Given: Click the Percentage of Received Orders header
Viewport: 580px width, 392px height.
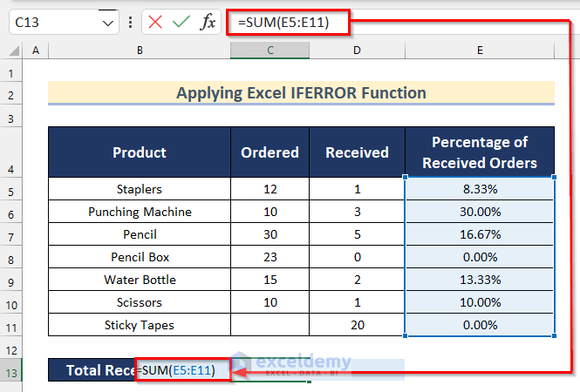Looking at the screenshot, I should (x=480, y=152).
